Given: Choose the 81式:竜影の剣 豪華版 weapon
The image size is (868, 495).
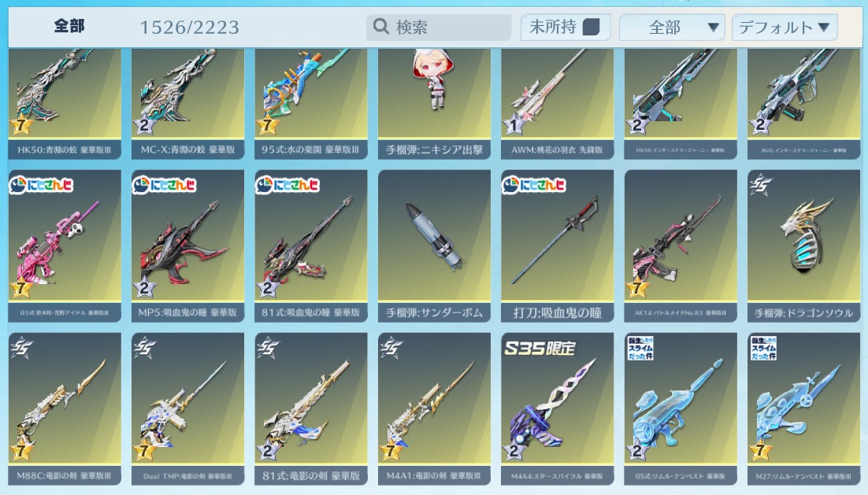Looking at the screenshot, I should coord(310,408).
